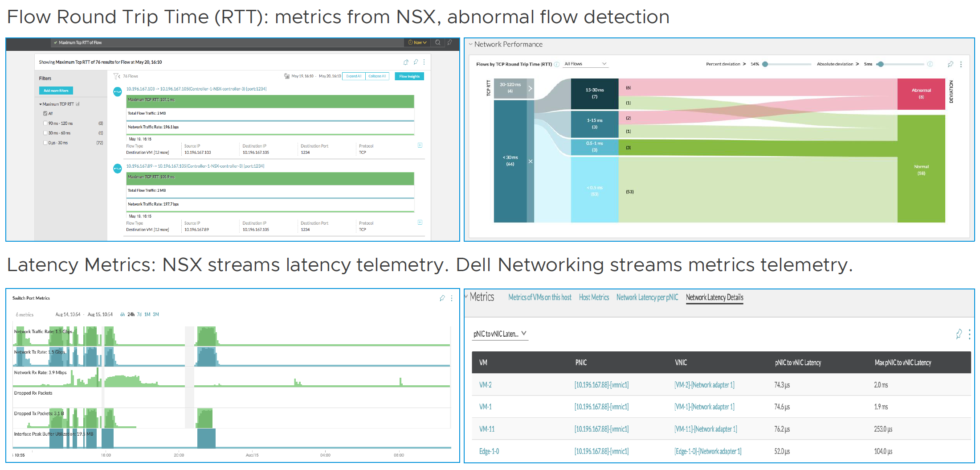Click the search magnifier in the top bar
Screen dimensions: 980x470
438,42
